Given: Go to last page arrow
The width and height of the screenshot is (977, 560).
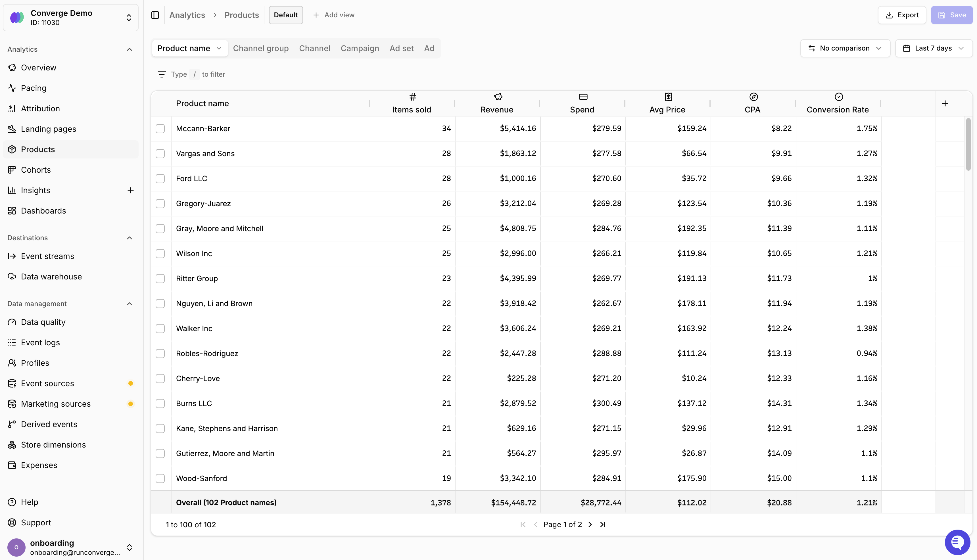Looking at the screenshot, I should [603, 525].
